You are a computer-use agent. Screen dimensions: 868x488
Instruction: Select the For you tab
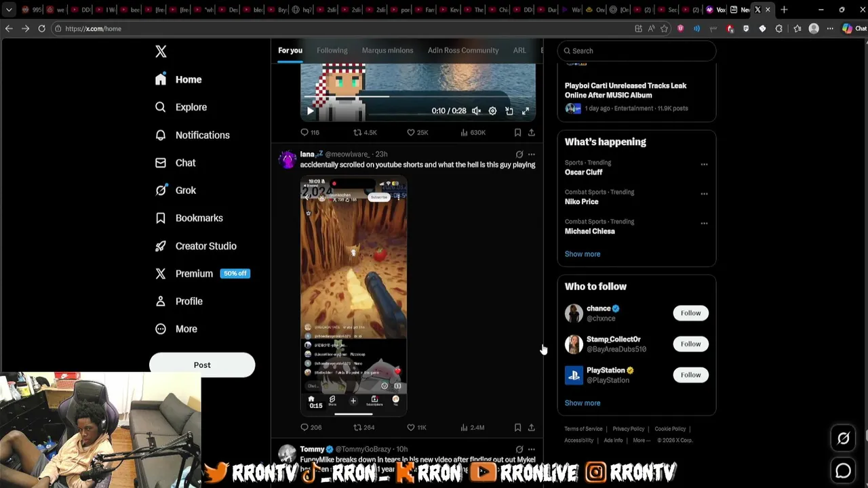tap(290, 50)
